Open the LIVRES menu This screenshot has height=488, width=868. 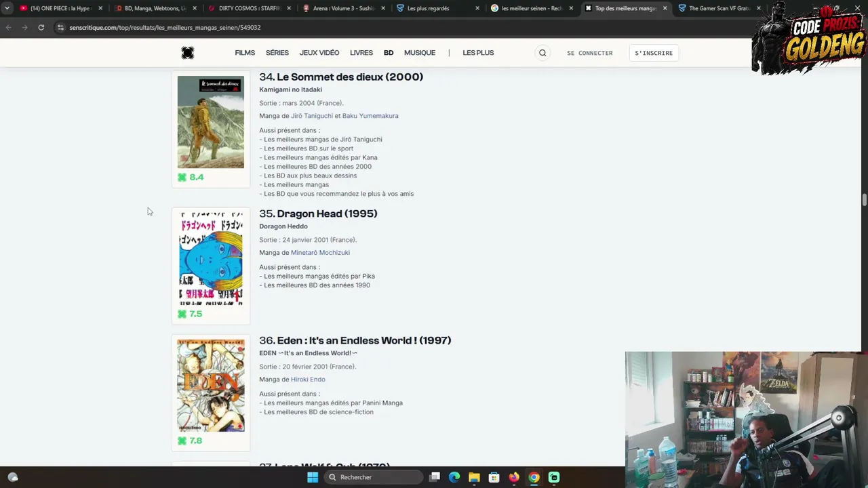(x=361, y=53)
